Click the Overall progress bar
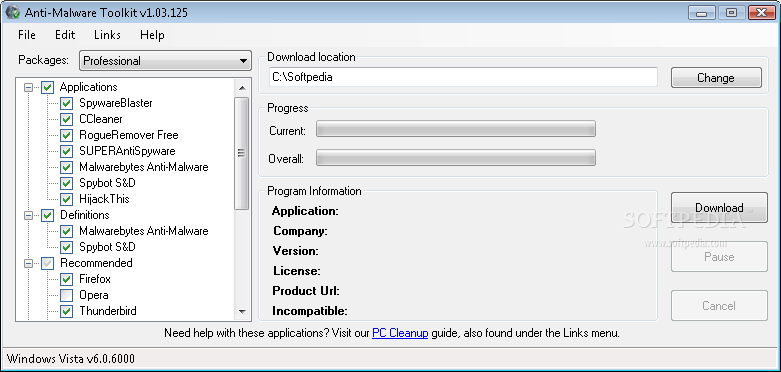 click(x=456, y=158)
